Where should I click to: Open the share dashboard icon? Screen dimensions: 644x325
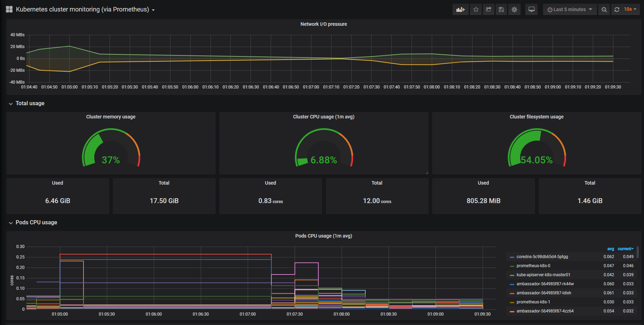tap(488, 9)
